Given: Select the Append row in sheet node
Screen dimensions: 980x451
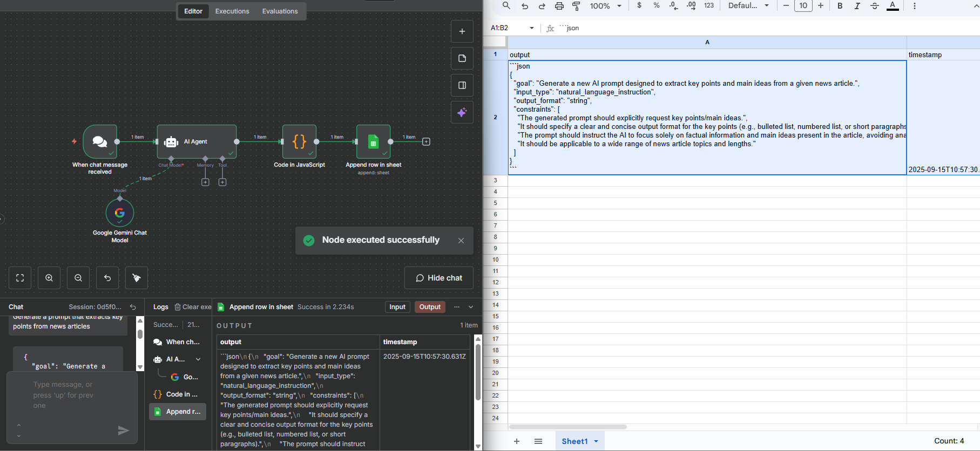Looking at the screenshot, I should (x=373, y=142).
